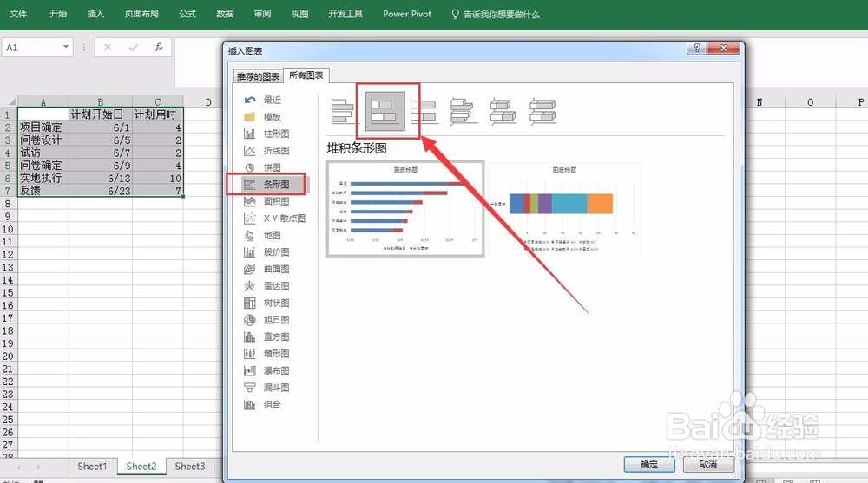Select column B header
This screenshot has width=868, height=483.
[100, 101]
